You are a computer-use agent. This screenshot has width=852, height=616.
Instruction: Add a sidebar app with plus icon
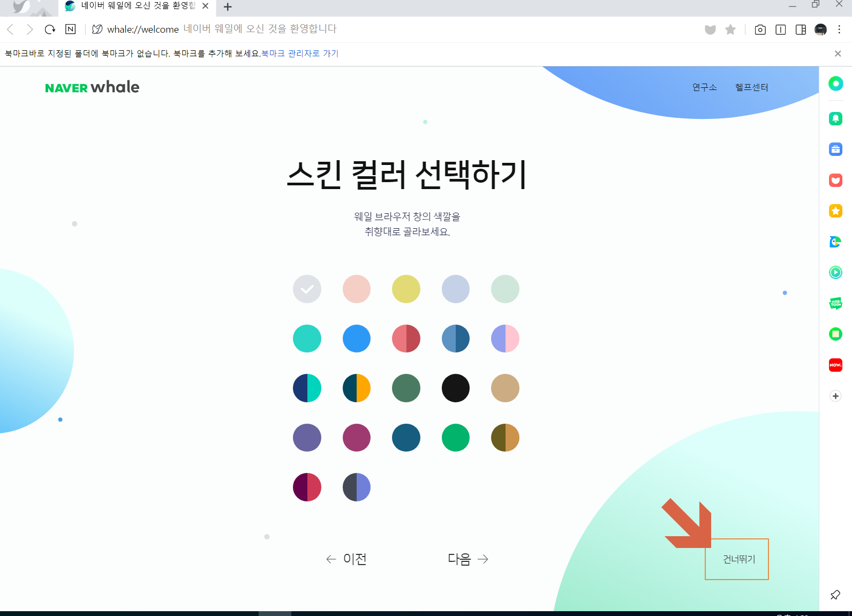(x=835, y=396)
